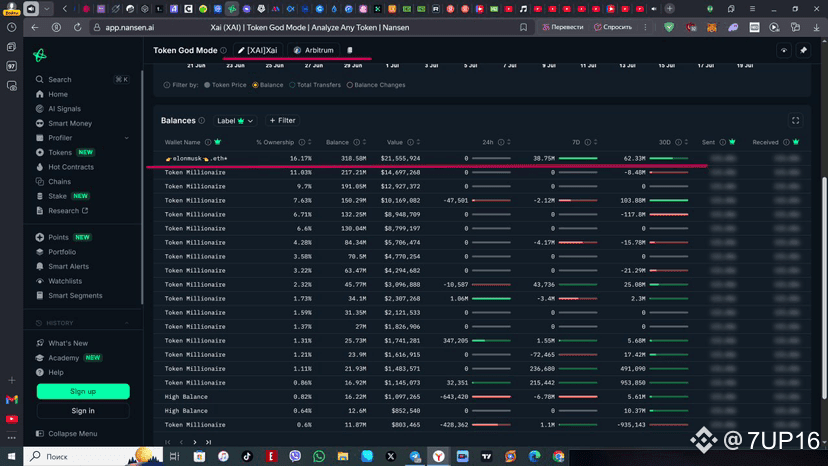Open What's New in sidebar
This screenshot has height=466, width=828.
(x=68, y=343)
